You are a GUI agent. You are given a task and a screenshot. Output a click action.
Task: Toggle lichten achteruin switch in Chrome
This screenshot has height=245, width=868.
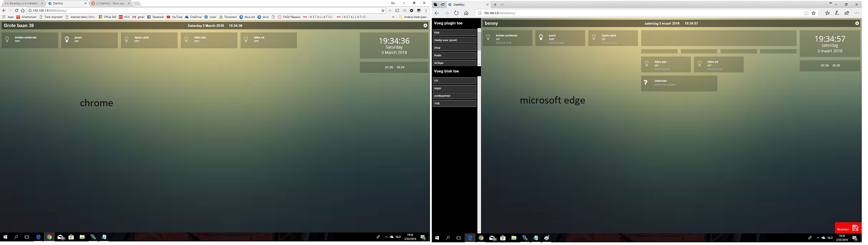pos(30,40)
